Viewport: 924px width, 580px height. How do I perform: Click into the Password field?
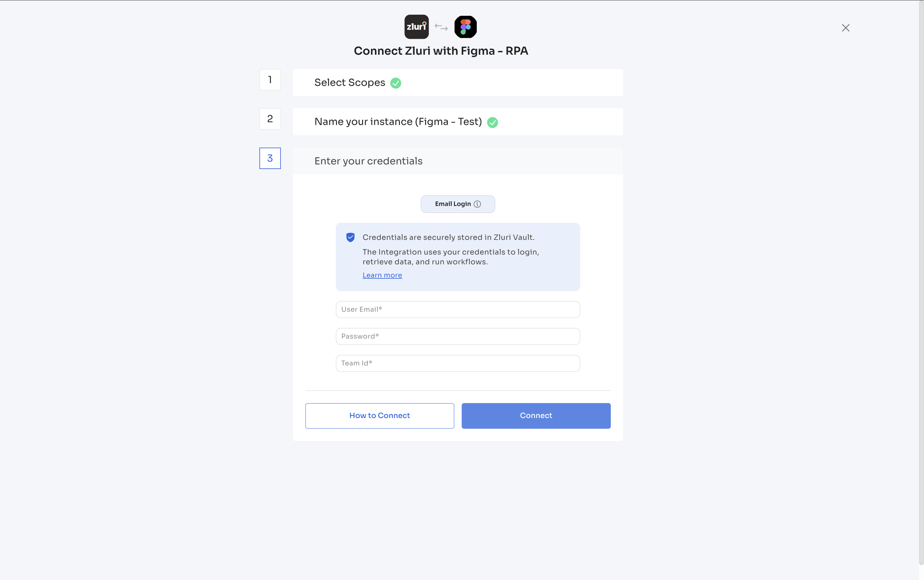point(458,336)
